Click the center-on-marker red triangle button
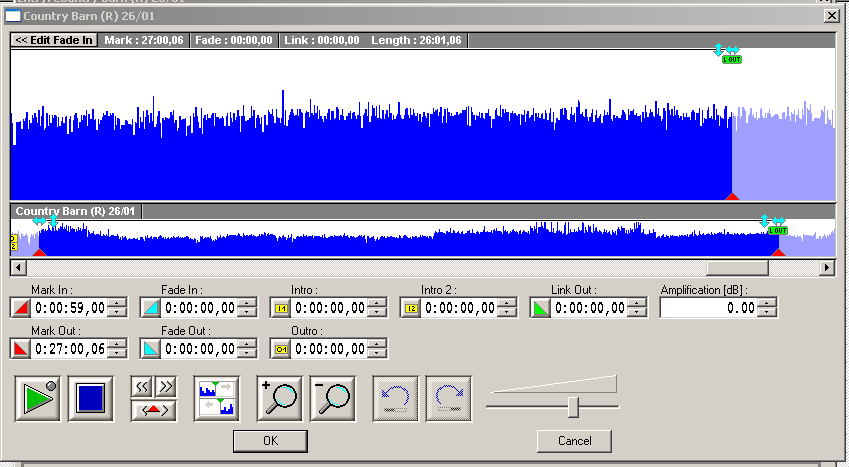The height and width of the screenshot is (467, 849). tap(154, 411)
